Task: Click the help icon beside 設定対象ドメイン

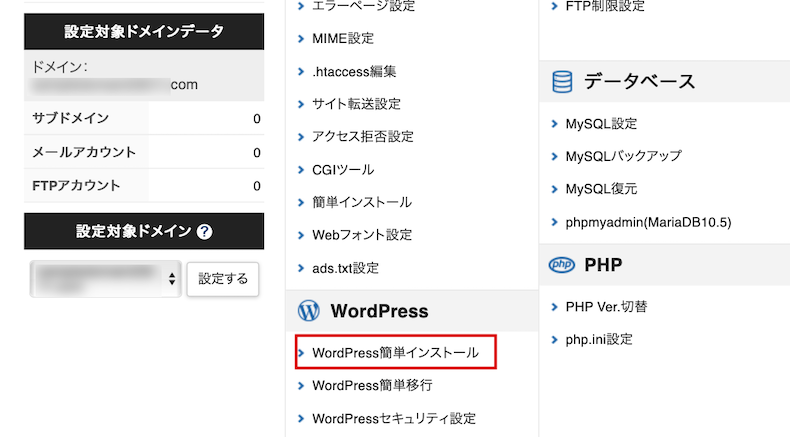Action: 205,232
